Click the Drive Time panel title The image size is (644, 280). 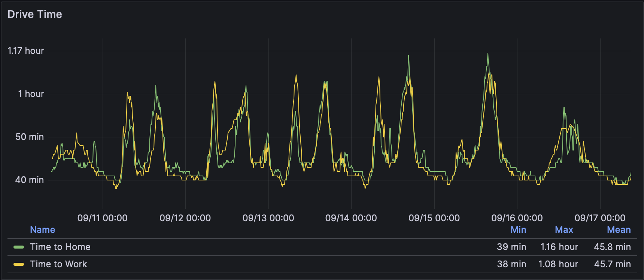[x=35, y=14]
